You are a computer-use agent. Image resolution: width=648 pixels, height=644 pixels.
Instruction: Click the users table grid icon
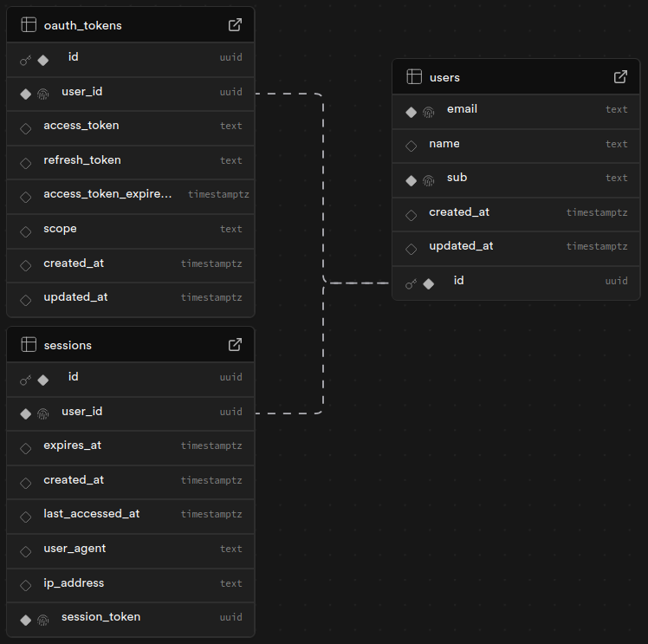click(x=414, y=77)
